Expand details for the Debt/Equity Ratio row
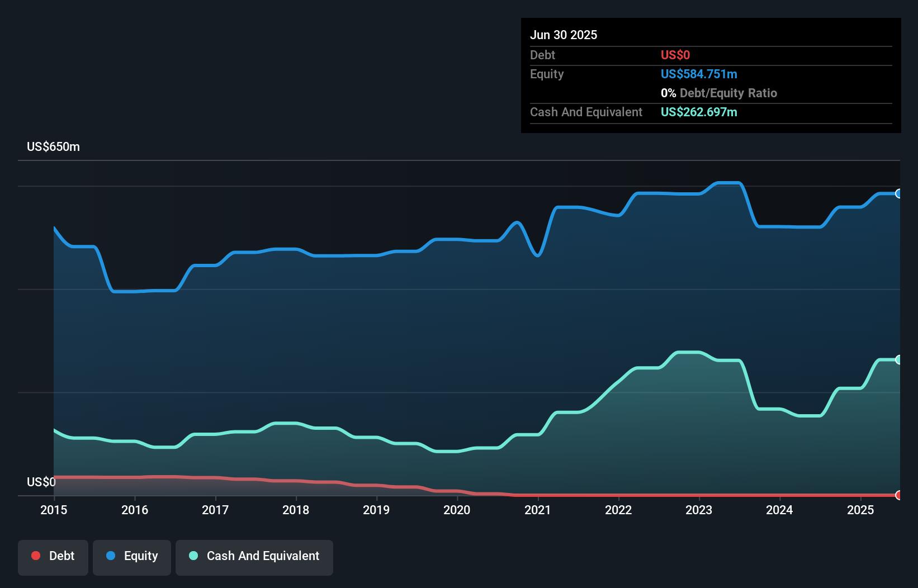This screenshot has width=918, height=588. [719, 93]
